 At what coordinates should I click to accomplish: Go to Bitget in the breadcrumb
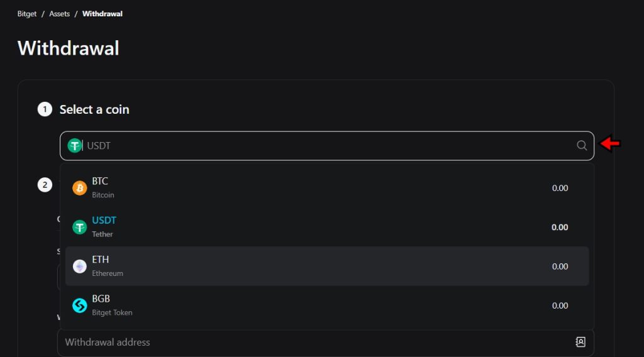coord(27,14)
